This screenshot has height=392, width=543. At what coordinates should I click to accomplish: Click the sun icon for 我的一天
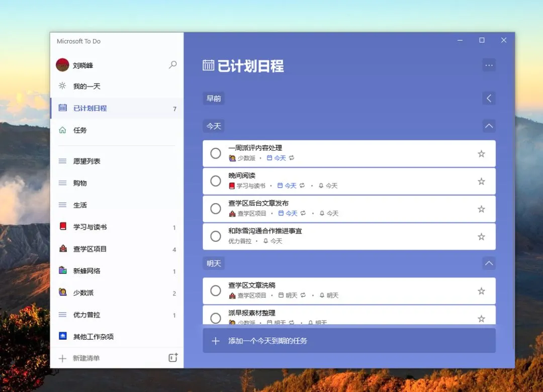tap(62, 86)
